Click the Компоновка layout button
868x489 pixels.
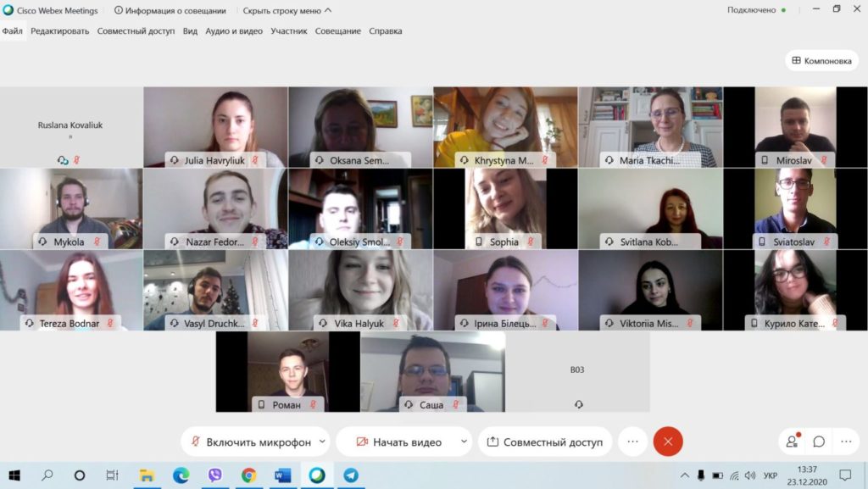pyautogui.click(x=821, y=60)
